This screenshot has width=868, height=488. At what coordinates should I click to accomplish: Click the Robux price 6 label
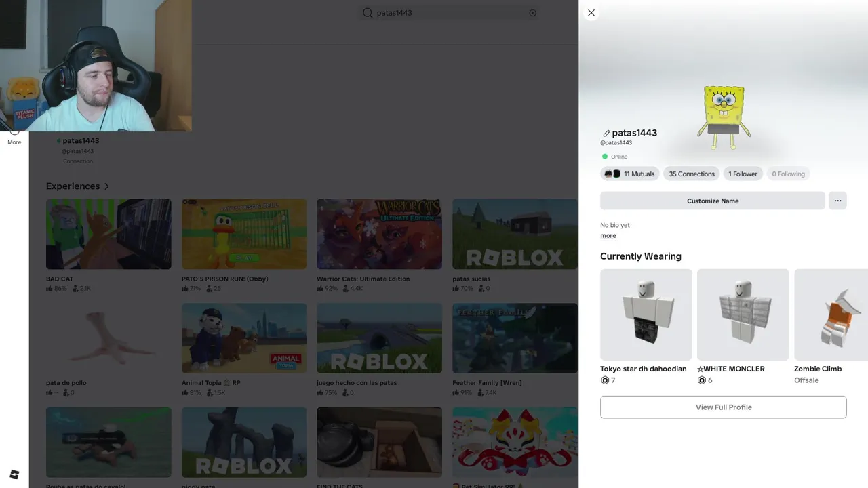click(705, 380)
